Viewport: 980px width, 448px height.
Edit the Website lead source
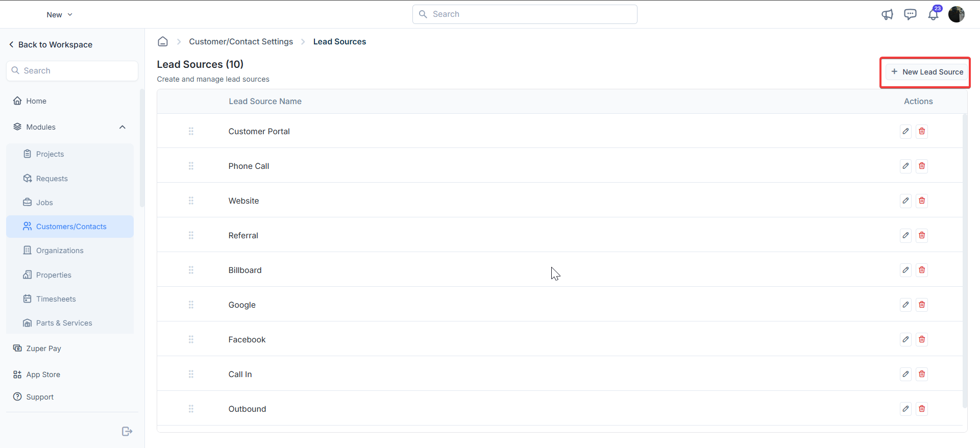pyautogui.click(x=905, y=201)
